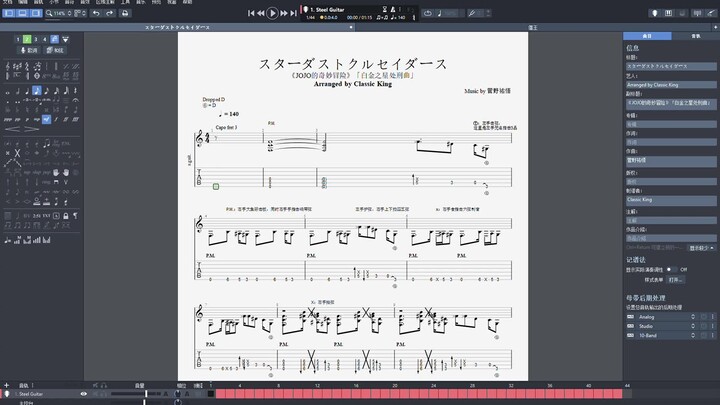Start playback with the play button
Screen dimensions: 720x405
(272, 13)
